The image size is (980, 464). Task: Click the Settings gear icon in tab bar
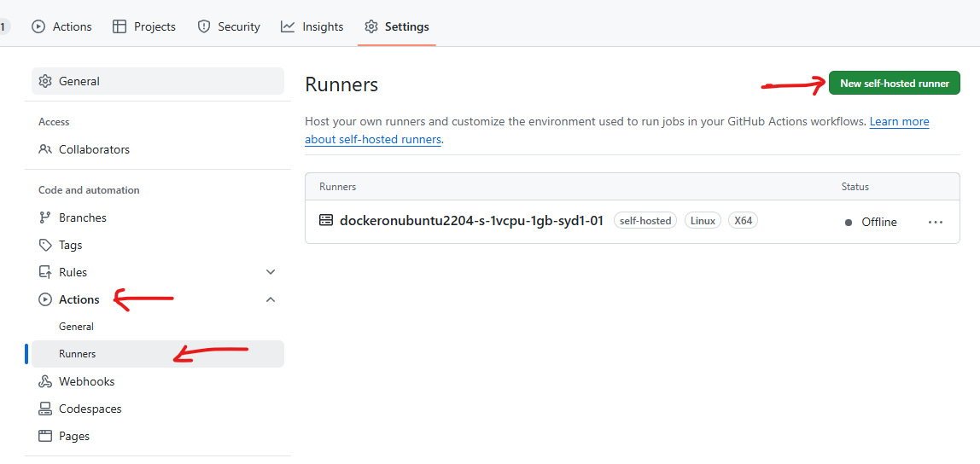(371, 26)
